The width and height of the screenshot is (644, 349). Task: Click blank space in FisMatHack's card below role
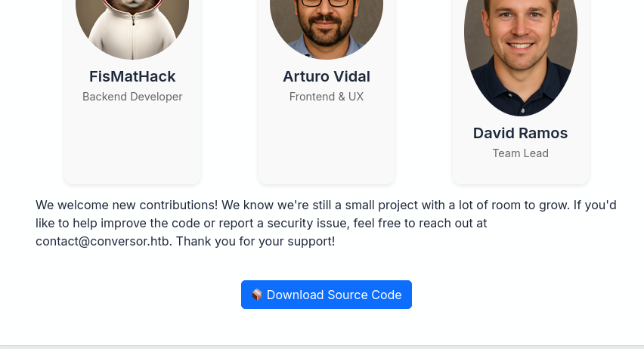coord(132,144)
